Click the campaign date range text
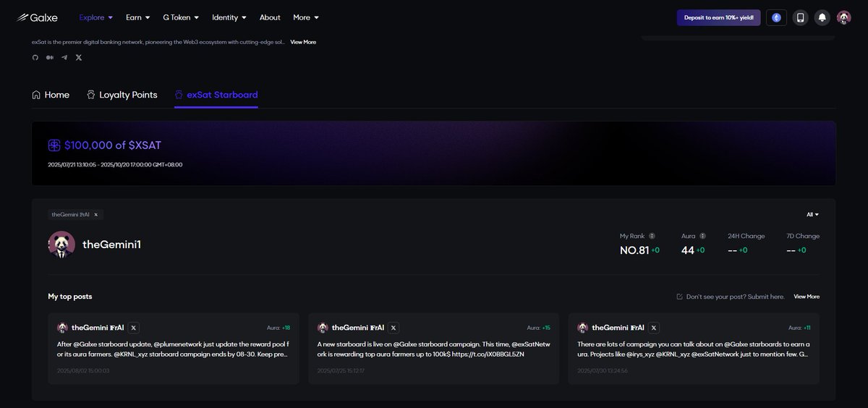This screenshot has height=408, width=868. coord(115,164)
